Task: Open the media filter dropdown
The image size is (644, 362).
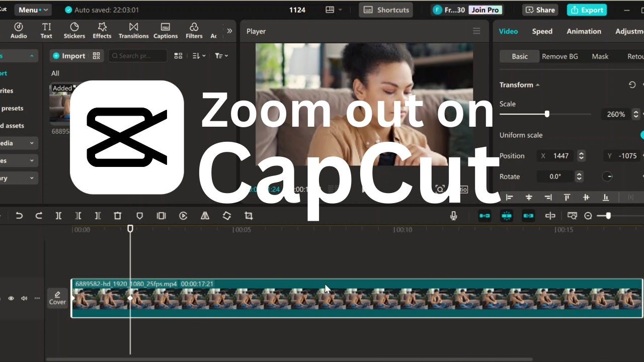Action: [221, 56]
